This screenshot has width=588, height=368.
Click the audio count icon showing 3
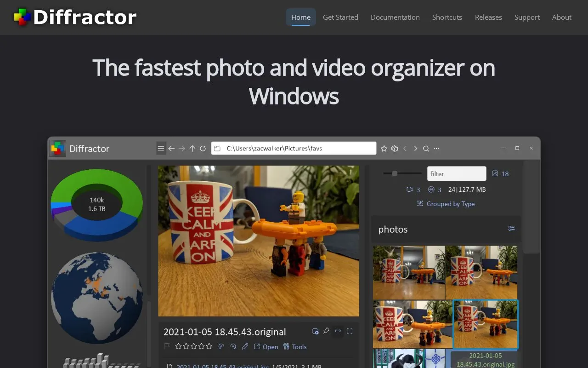click(x=431, y=190)
